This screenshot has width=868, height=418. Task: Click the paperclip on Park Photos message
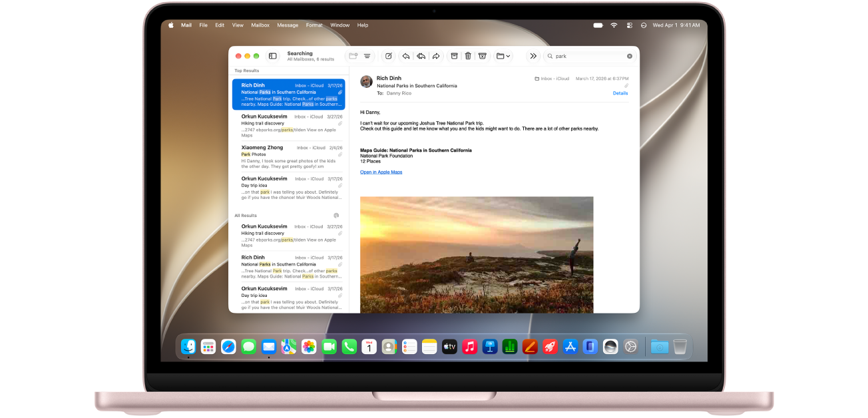[340, 154]
